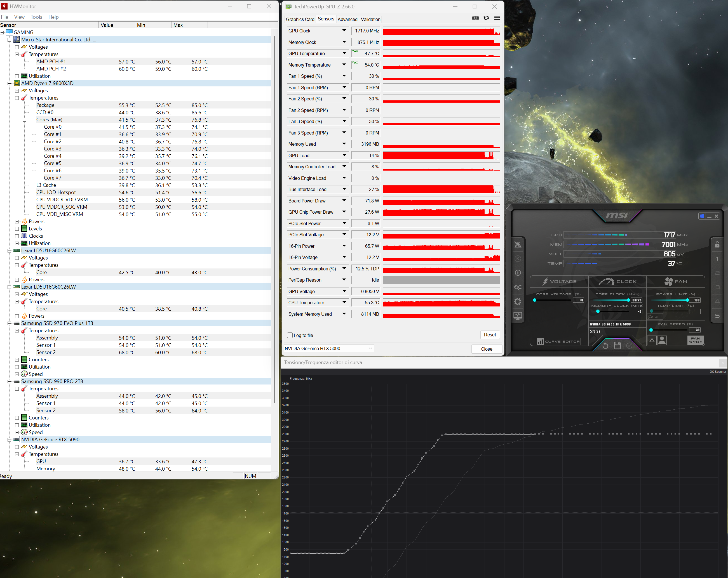Apply settings with checkmark icon
The width and height of the screenshot is (728, 578).
pos(630,345)
